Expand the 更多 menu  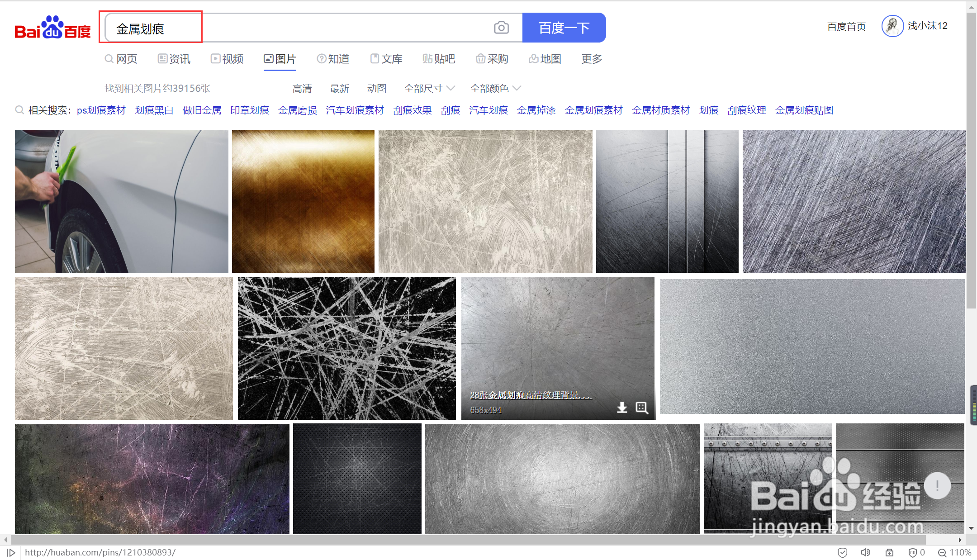click(x=592, y=59)
